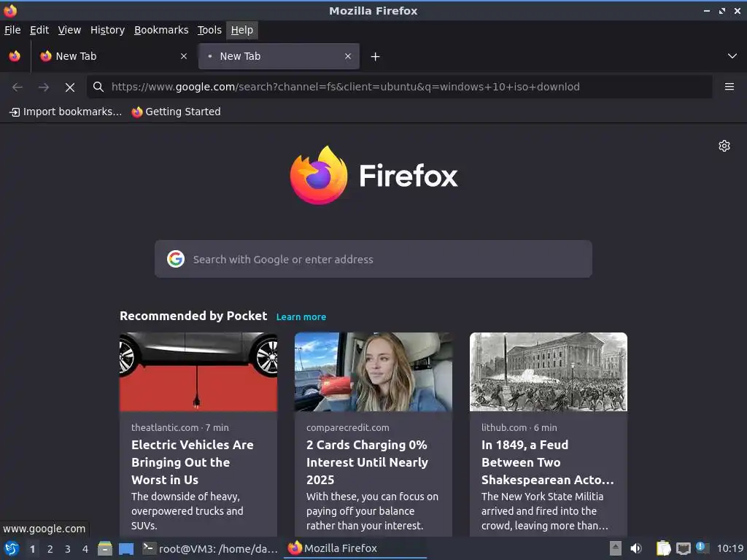Go forward using the forward arrow

click(43, 87)
